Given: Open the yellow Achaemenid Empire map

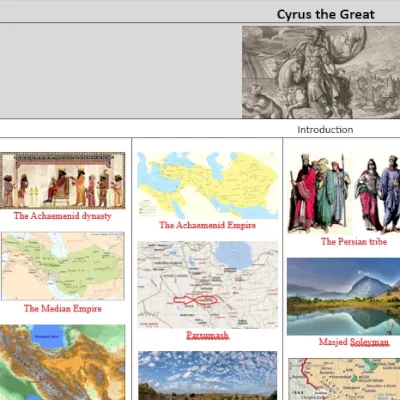Looking at the screenshot, I should [x=207, y=185].
